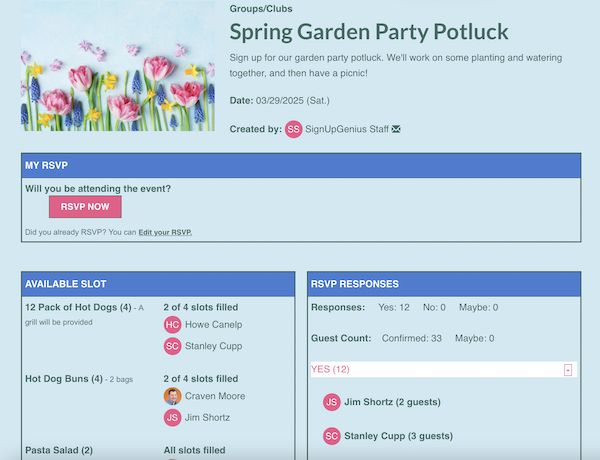Image resolution: width=600 pixels, height=460 pixels.
Task: Click the SS avatar of the creator
Action: pyautogui.click(x=293, y=129)
